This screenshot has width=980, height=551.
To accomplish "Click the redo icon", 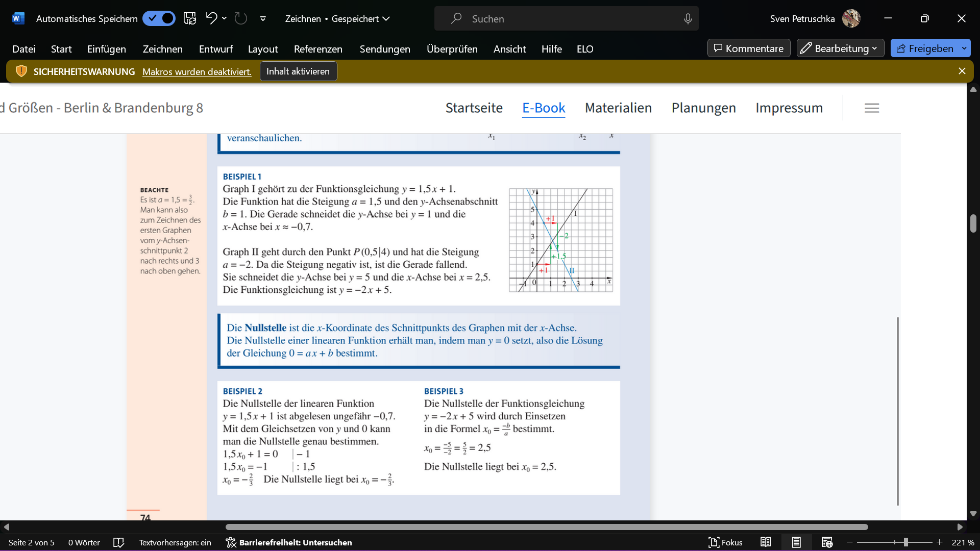I will [x=240, y=18].
